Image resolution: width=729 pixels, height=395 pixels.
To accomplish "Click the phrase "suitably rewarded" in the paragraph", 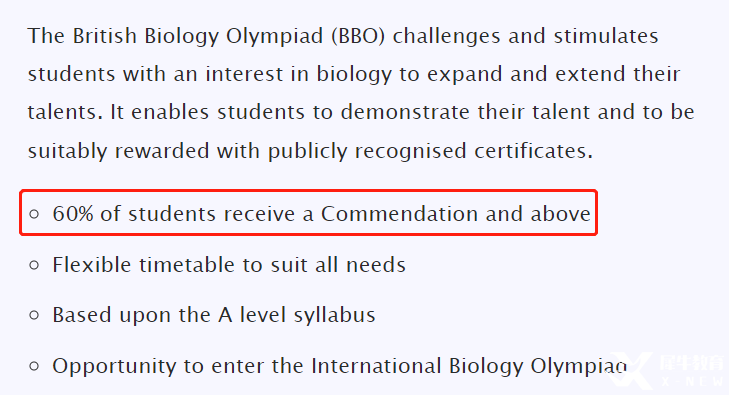I will tap(118, 151).
